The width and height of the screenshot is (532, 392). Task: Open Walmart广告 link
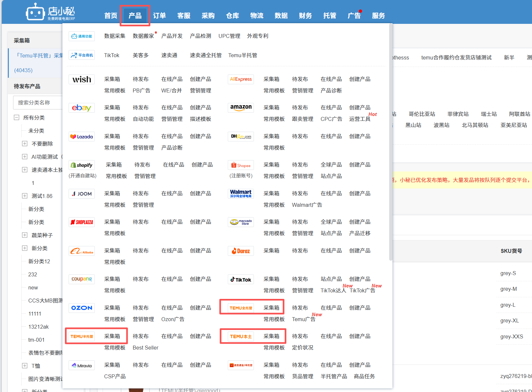click(x=307, y=205)
